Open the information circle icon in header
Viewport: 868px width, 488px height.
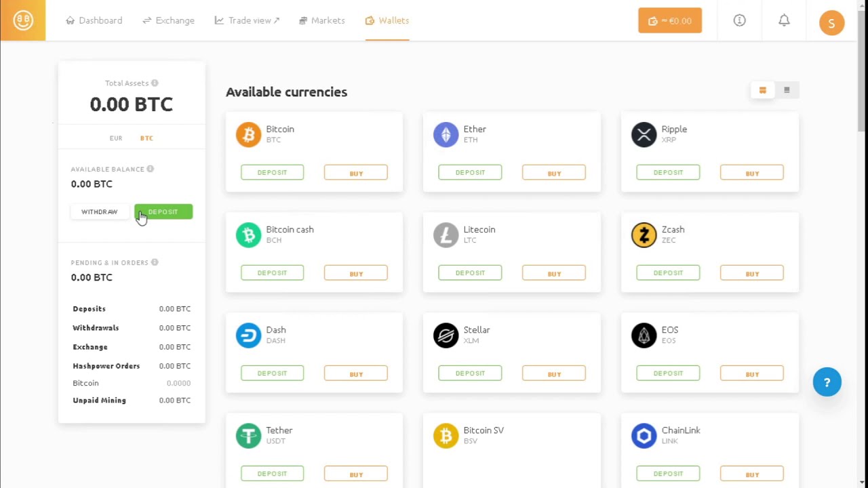740,20
